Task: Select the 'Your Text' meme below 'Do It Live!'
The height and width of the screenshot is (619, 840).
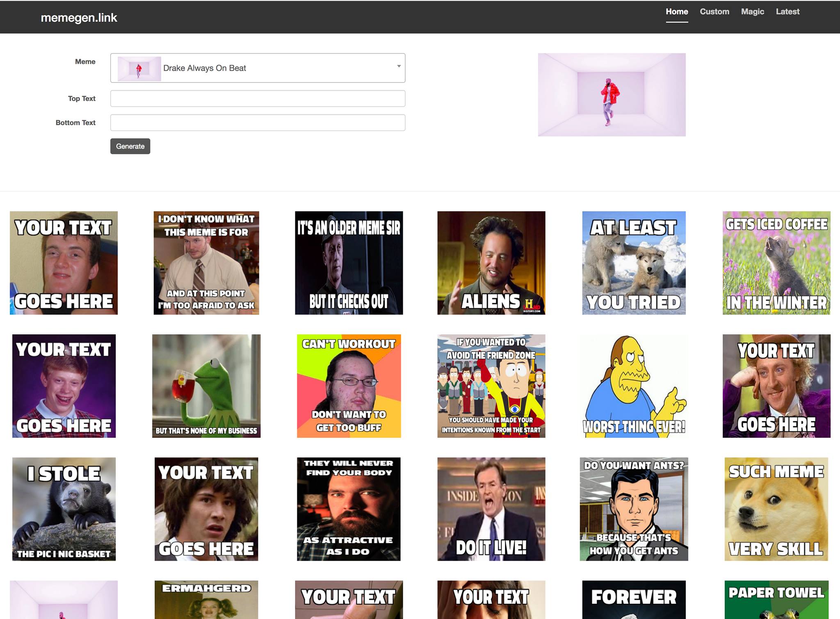Action: tap(491, 600)
